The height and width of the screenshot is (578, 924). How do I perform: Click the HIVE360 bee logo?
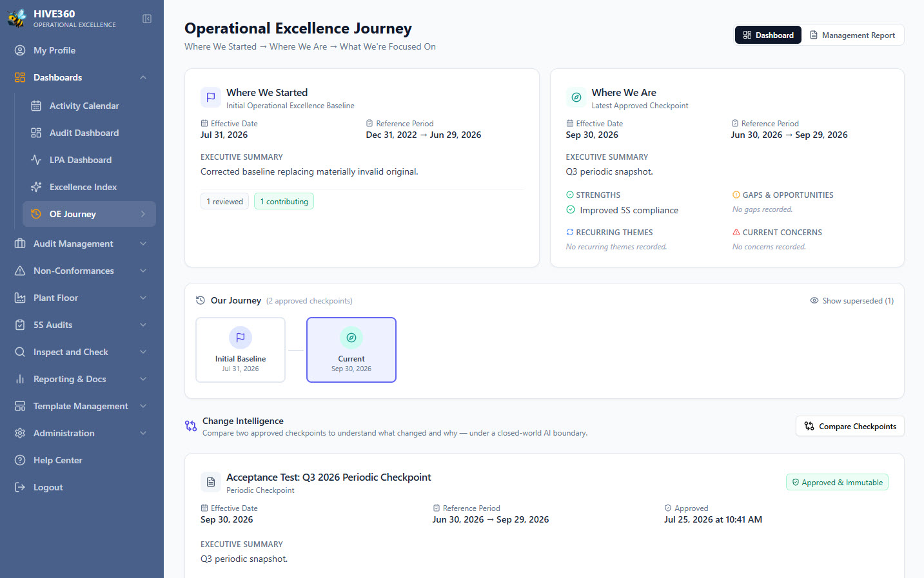coord(17,18)
